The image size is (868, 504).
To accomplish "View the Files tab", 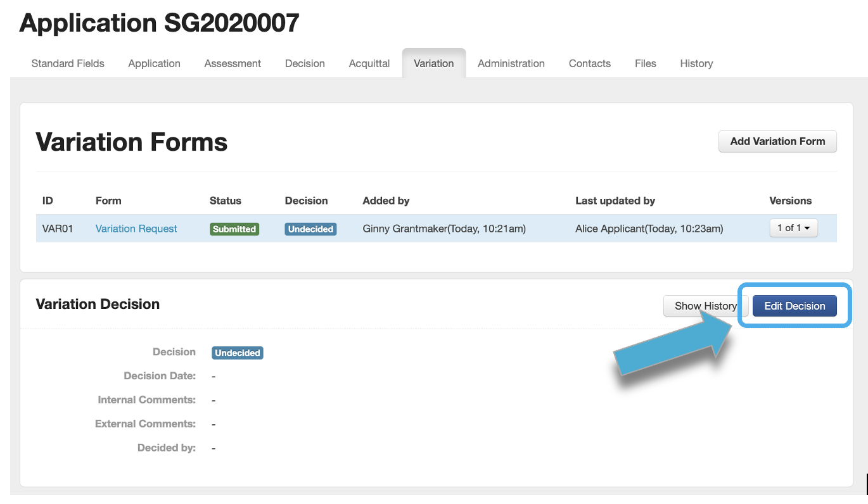I will [x=645, y=63].
